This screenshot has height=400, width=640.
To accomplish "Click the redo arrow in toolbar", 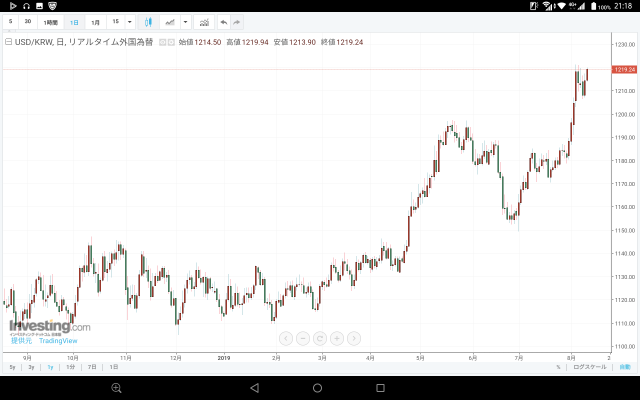I will [237, 21].
